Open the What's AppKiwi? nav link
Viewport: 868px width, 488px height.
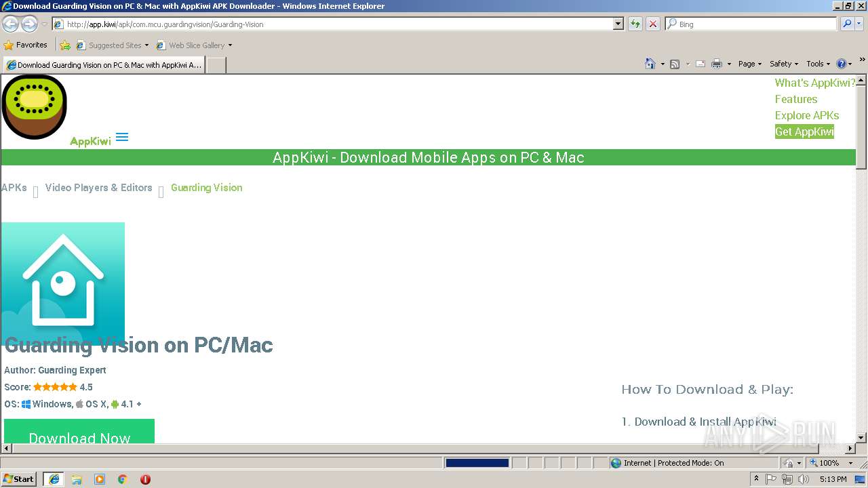tap(815, 83)
